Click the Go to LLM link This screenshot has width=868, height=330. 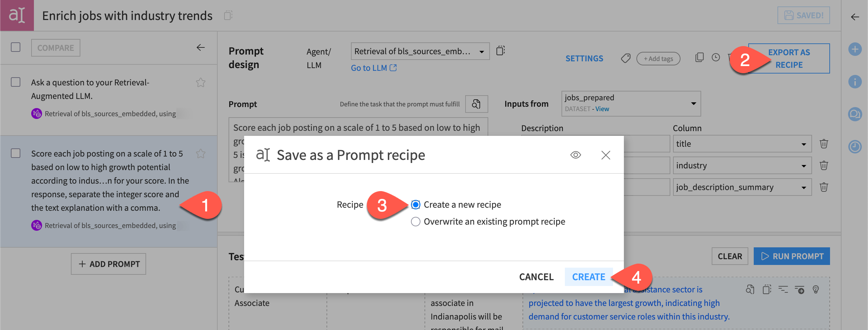(x=369, y=68)
